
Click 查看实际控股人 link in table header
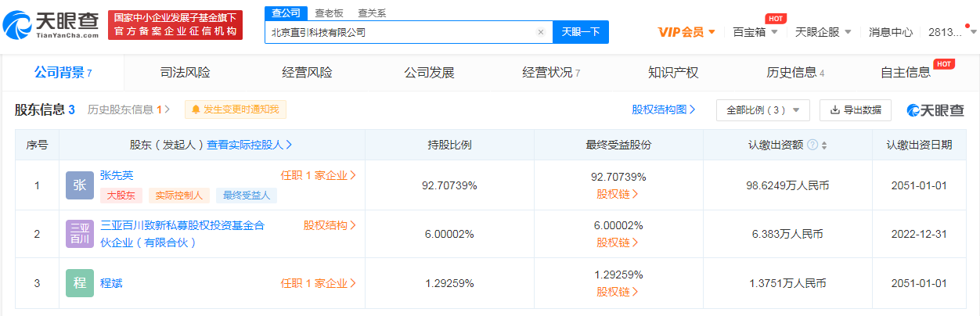click(x=250, y=145)
